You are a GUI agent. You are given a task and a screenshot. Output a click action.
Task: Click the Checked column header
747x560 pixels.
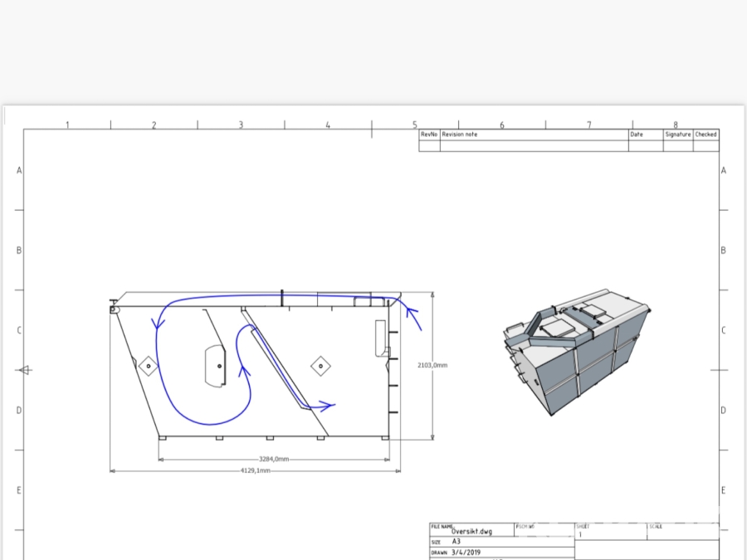click(x=705, y=134)
